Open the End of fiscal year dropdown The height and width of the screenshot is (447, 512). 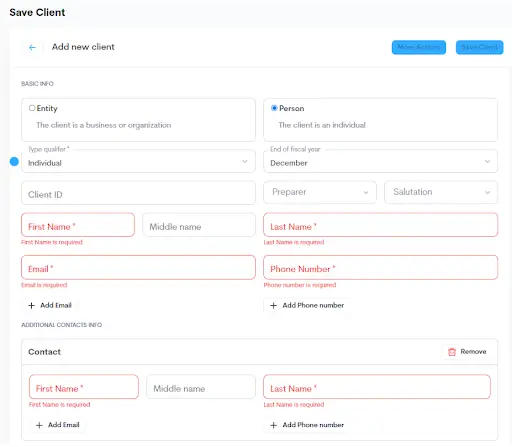pyautogui.click(x=380, y=162)
